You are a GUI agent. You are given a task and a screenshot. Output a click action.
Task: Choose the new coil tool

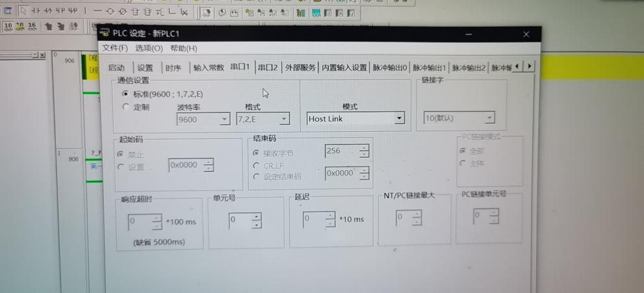[109, 12]
